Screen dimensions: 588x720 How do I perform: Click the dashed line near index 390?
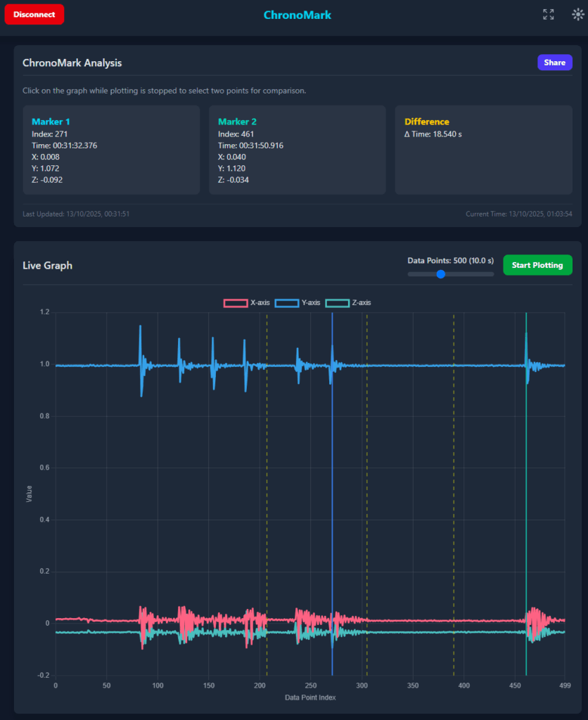tap(454, 492)
